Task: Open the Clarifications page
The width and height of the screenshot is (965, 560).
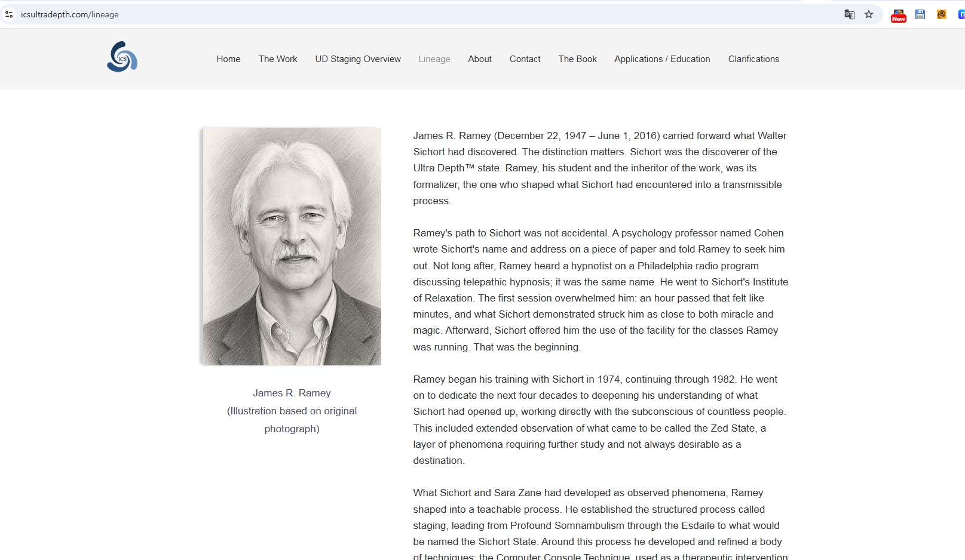Action: click(x=753, y=59)
